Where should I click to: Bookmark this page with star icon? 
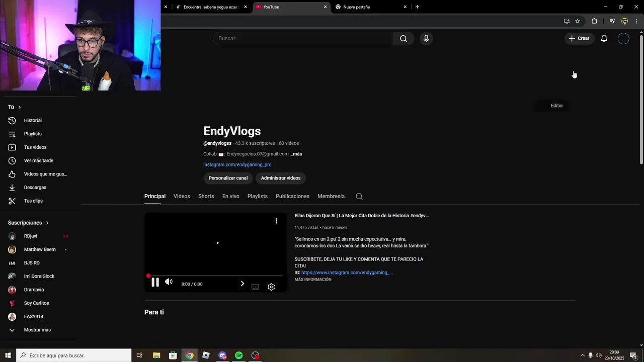(578, 21)
